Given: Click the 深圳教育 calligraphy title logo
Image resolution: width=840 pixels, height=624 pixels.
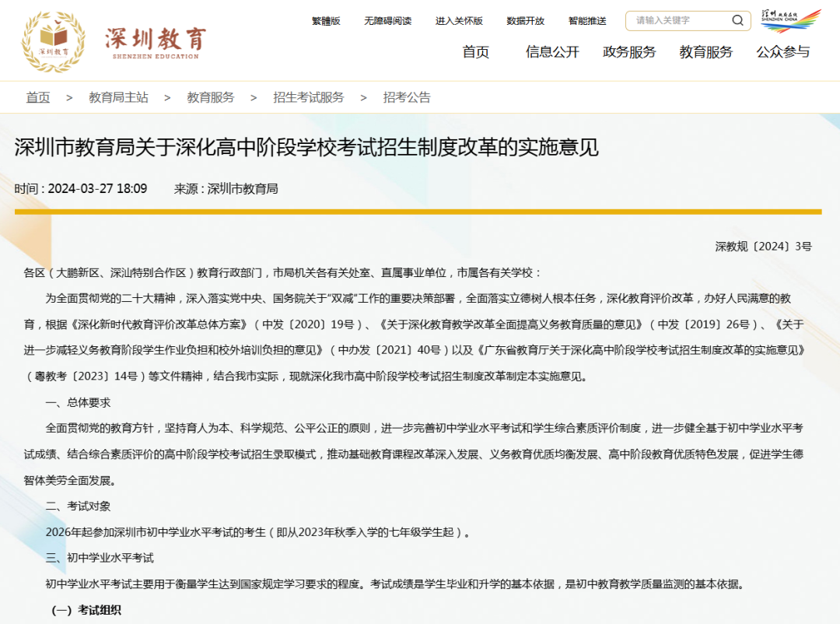Looking at the screenshot, I should (x=156, y=43).
